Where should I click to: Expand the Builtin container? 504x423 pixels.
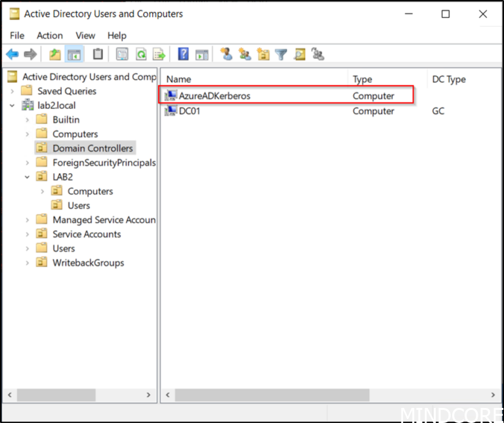coord(28,120)
